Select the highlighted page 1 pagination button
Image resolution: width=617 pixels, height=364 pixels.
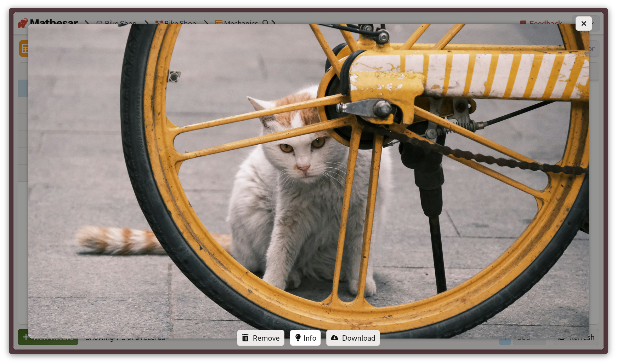coord(505,341)
